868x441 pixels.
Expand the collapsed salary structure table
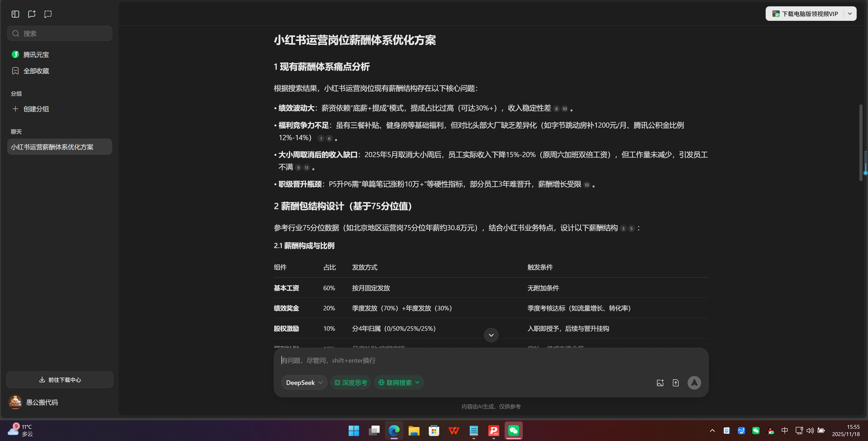coord(491,335)
